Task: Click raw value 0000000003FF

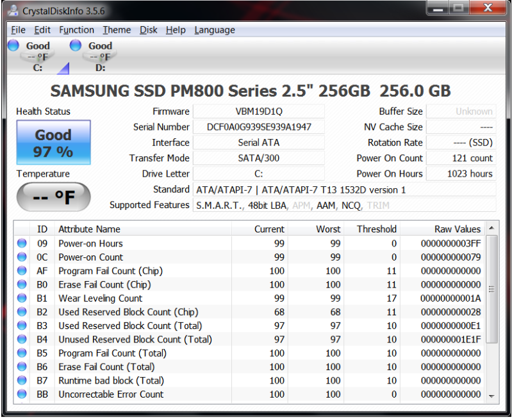Action: 450,243
